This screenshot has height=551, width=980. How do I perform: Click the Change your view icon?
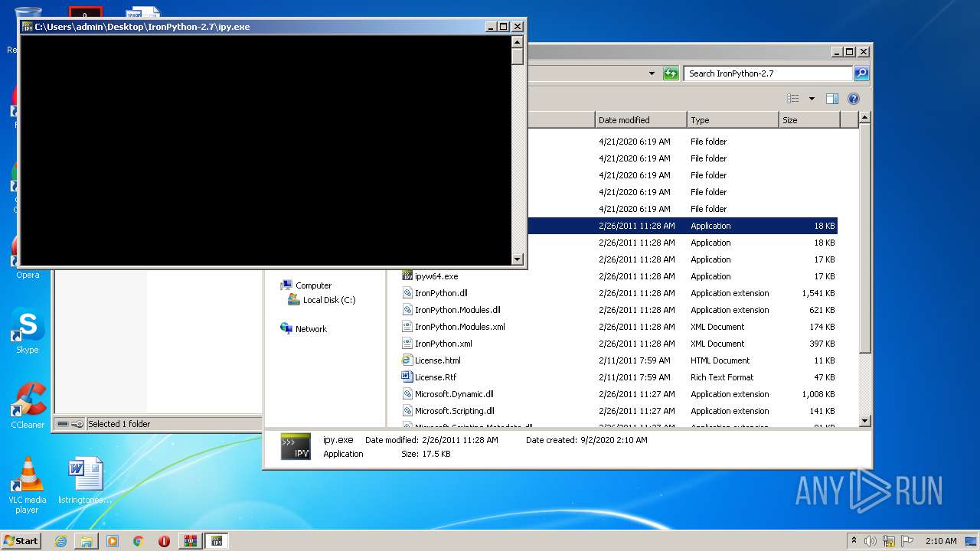click(x=793, y=99)
